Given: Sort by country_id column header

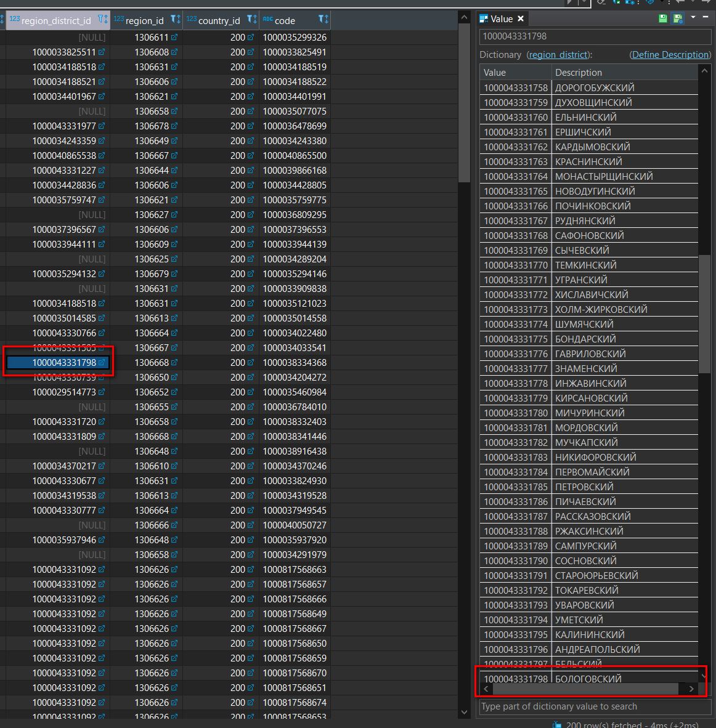Looking at the screenshot, I should tap(219, 20).
